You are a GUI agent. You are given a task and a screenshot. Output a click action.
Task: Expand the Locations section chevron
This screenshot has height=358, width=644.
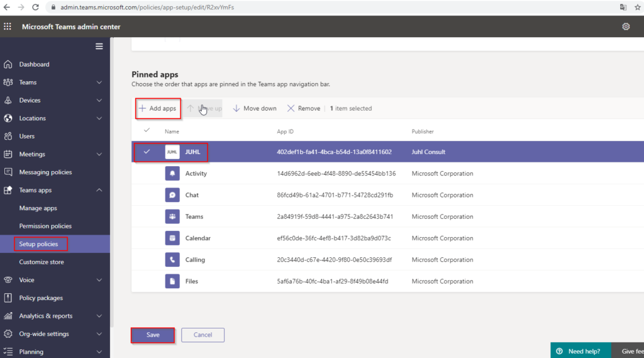(x=99, y=118)
